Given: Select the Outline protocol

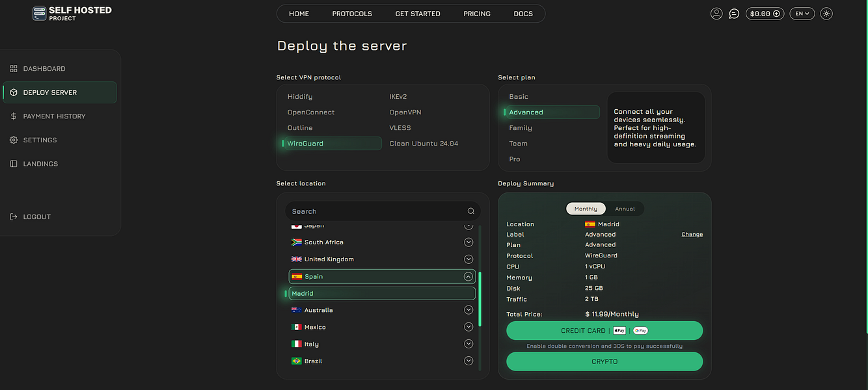Looking at the screenshot, I should pyautogui.click(x=300, y=128).
